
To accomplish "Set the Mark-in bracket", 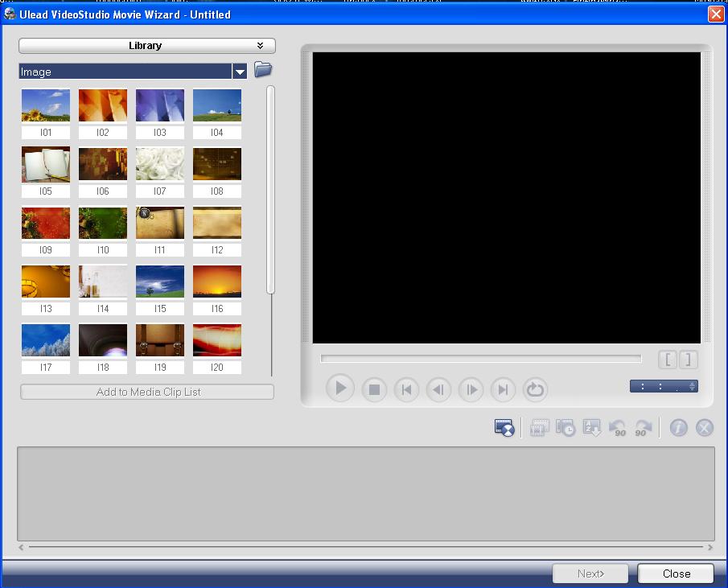I will pyautogui.click(x=668, y=360).
